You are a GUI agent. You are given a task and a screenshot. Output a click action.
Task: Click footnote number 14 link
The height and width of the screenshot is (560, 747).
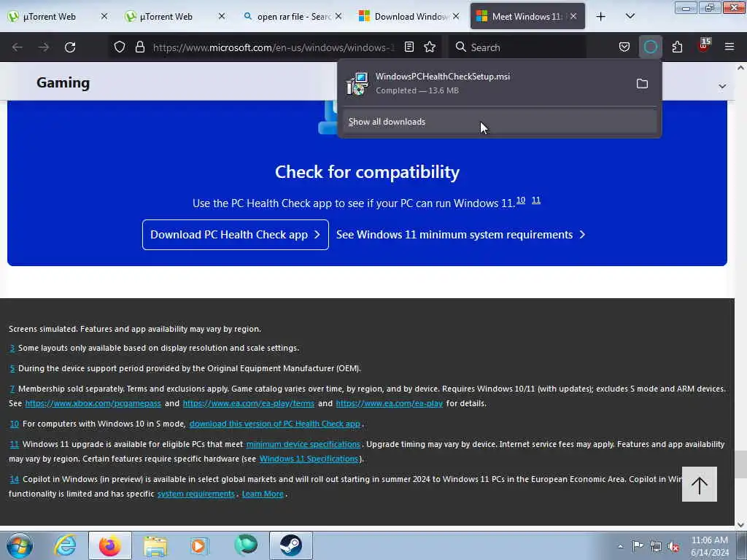[x=15, y=479]
